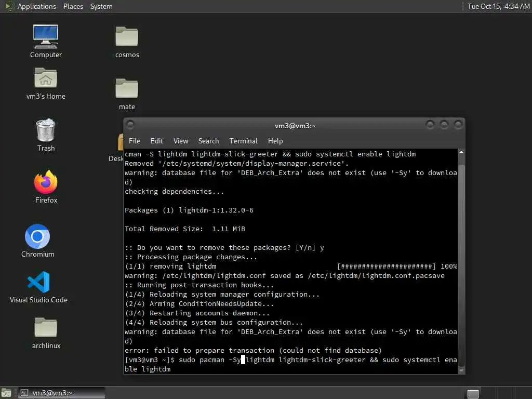Click the 'lightdm.conf saved as' warning line
This screenshot has height=399, width=532.
click(x=284, y=275)
